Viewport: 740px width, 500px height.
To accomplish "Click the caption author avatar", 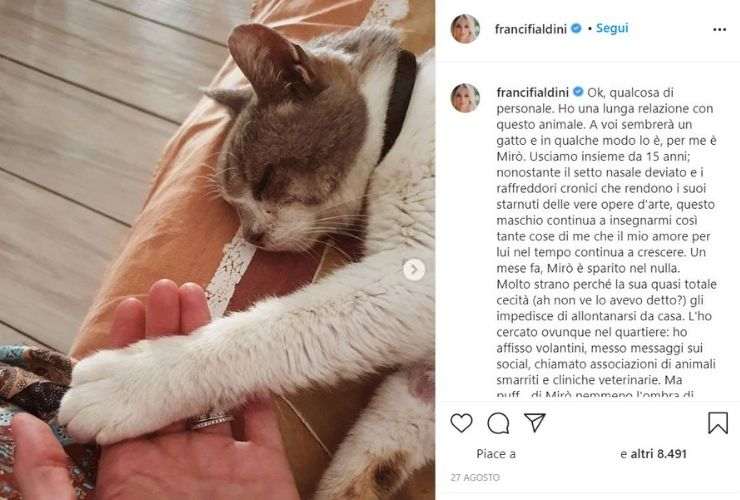I will (465, 98).
